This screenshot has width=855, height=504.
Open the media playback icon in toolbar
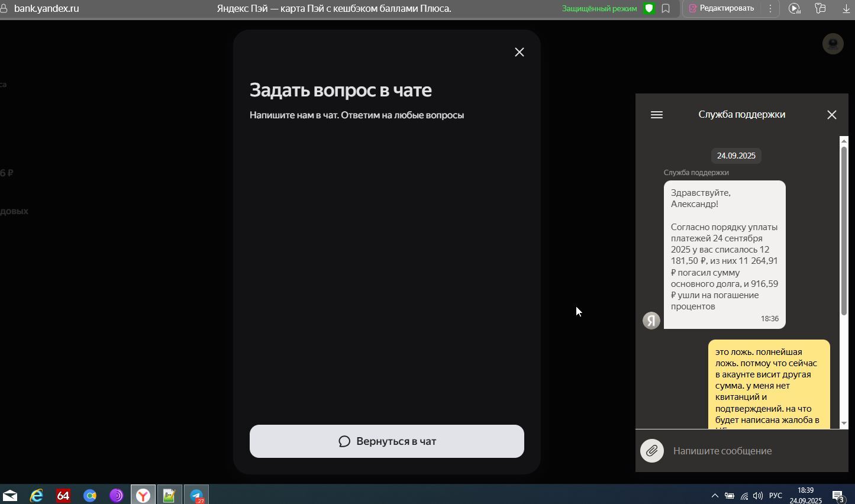[x=794, y=9]
